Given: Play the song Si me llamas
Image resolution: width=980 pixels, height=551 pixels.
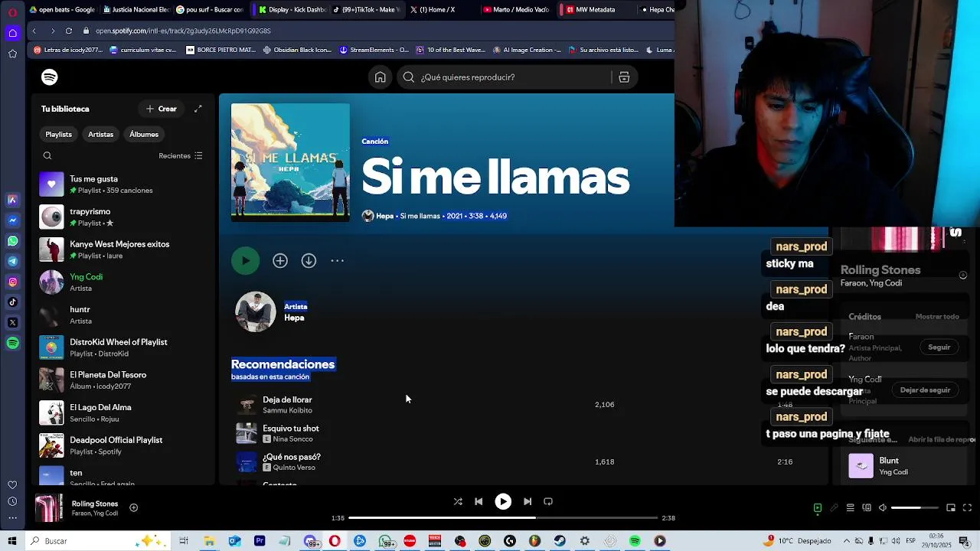Looking at the screenshot, I should 246,261.
